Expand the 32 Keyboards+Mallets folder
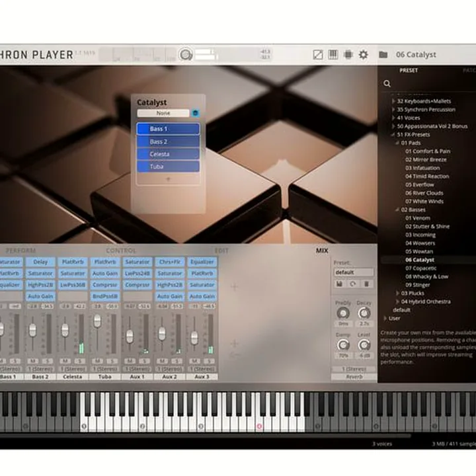476x476 pixels. (393, 101)
